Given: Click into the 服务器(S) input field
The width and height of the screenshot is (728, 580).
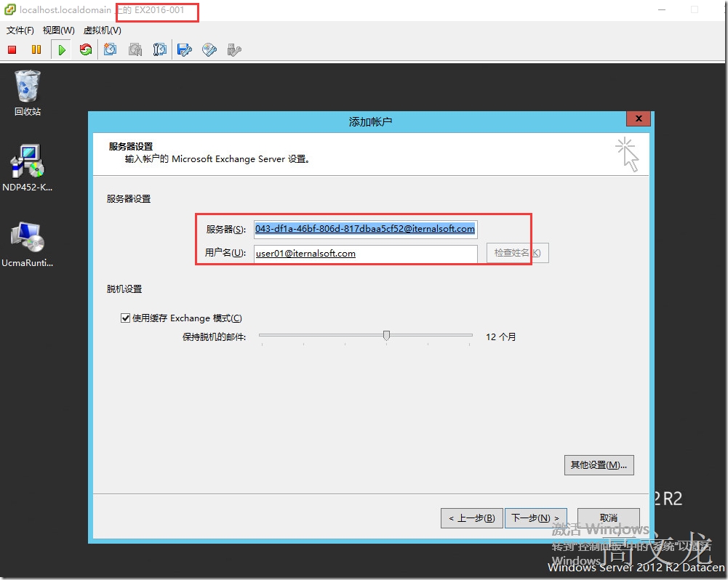Looking at the screenshot, I should pos(365,229).
